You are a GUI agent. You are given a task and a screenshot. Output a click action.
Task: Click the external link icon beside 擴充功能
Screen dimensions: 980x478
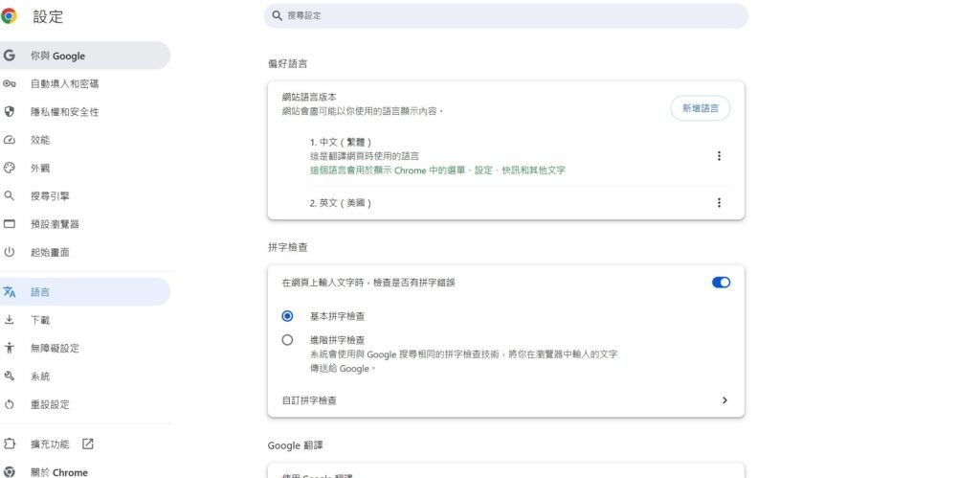[x=87, y=444]
